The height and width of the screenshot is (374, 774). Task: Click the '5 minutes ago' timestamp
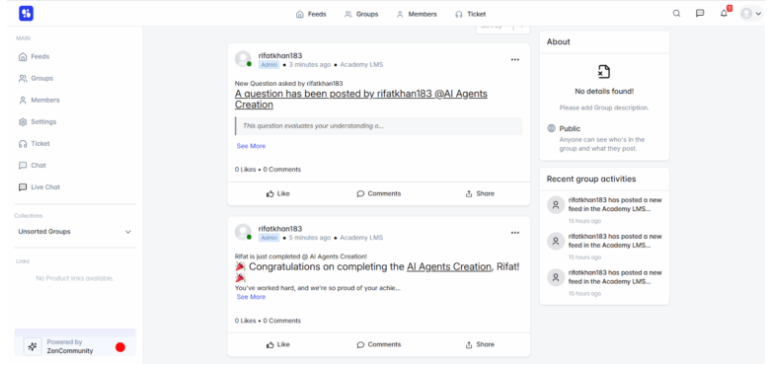[x=310, y=238]
